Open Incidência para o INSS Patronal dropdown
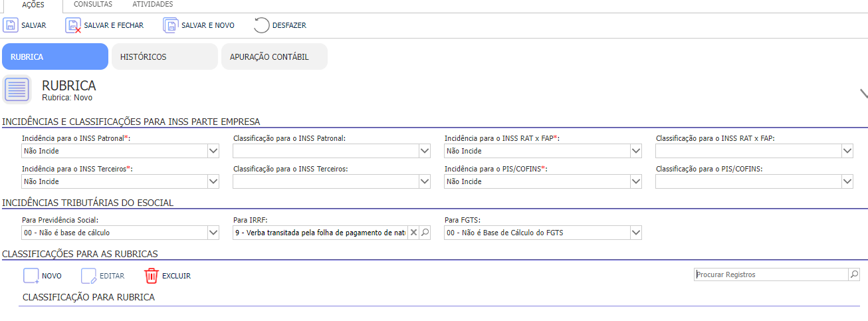 coord(213,152)
